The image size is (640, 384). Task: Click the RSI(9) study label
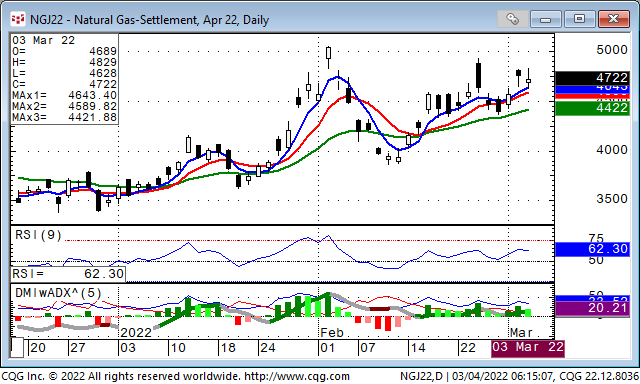tap(38, 235)
